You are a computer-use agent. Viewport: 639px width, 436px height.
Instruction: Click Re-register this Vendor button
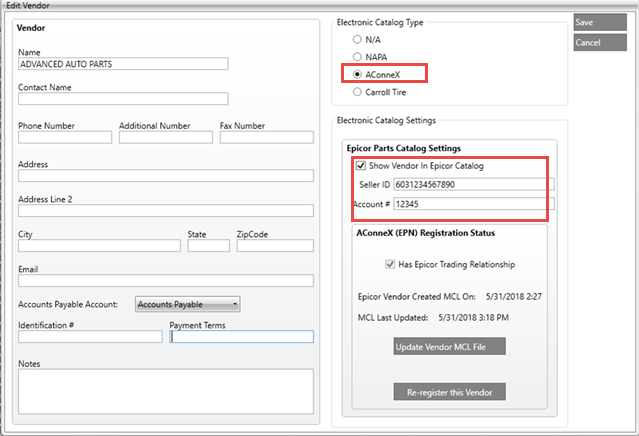pos(449,392)
